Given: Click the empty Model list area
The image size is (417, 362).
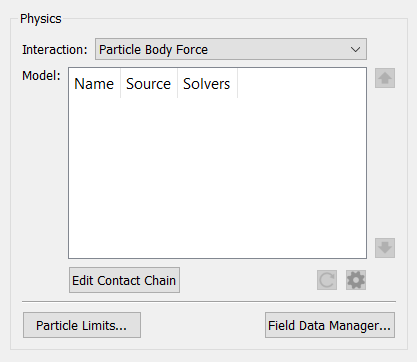Looking at the screenshot, I should 217,178.
